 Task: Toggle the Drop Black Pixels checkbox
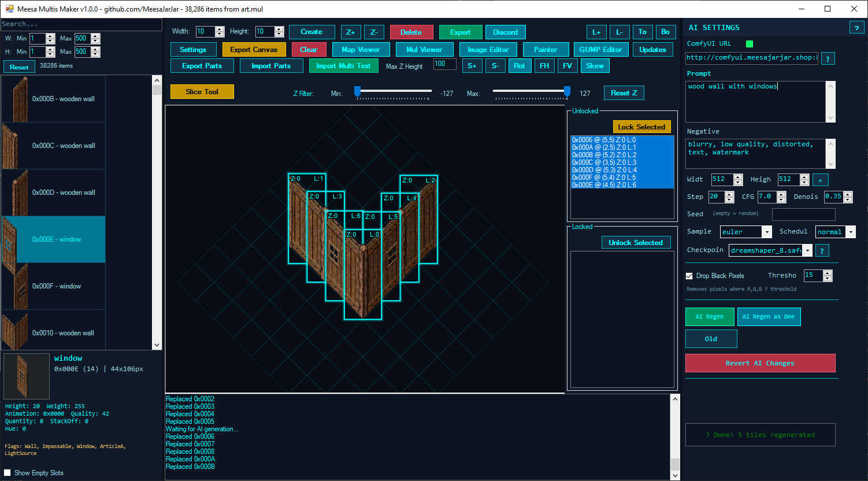689,276
